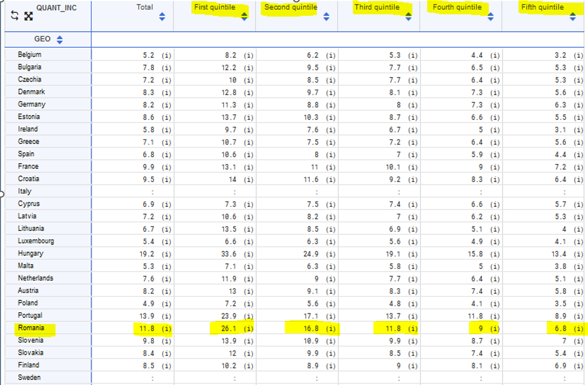The width and height of the screenshot is (588, 385).
Task: Select the Czechia row label
Action: pos(29,79)
